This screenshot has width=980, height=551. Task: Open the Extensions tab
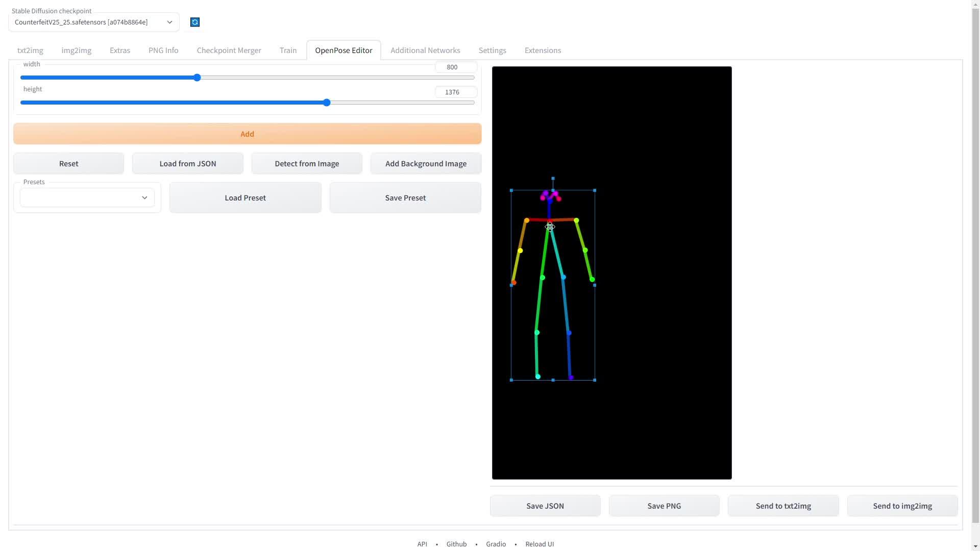tap(543, 51)
